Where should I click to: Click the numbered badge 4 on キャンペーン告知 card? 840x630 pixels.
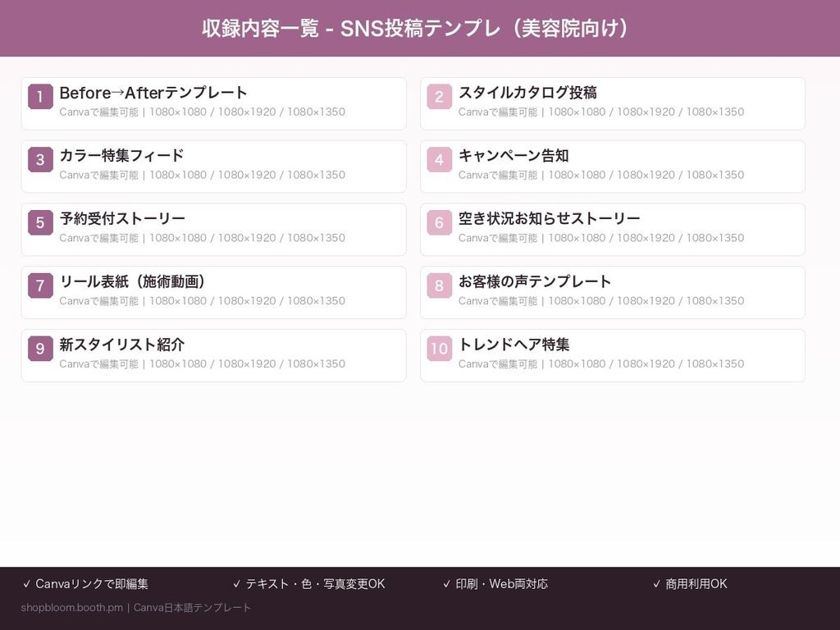pos(439,160)
